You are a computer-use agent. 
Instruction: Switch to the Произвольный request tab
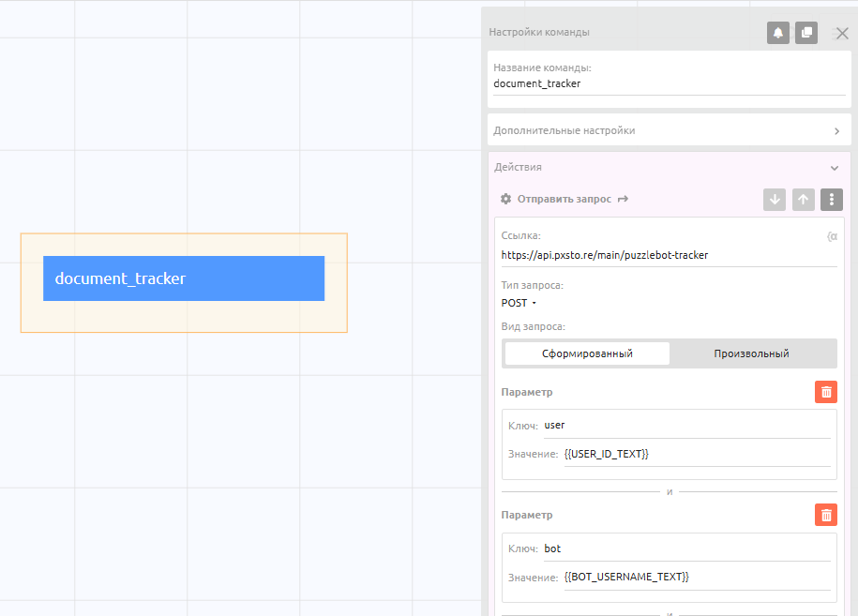[751, 353]
